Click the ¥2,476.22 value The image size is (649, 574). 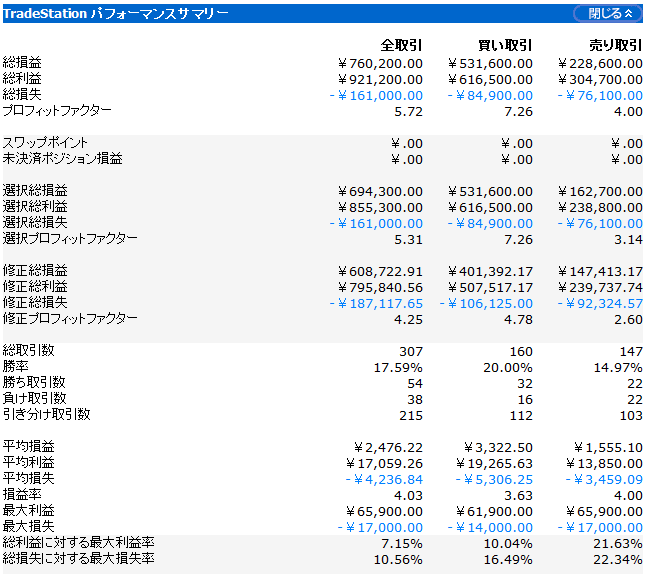click(x=388, y=448)
